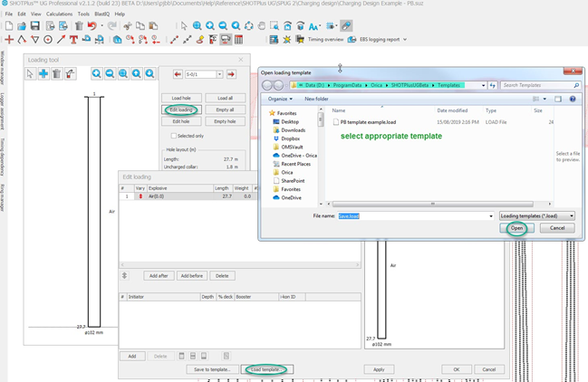Open the undo history dropdown arrow

[101, 26]
